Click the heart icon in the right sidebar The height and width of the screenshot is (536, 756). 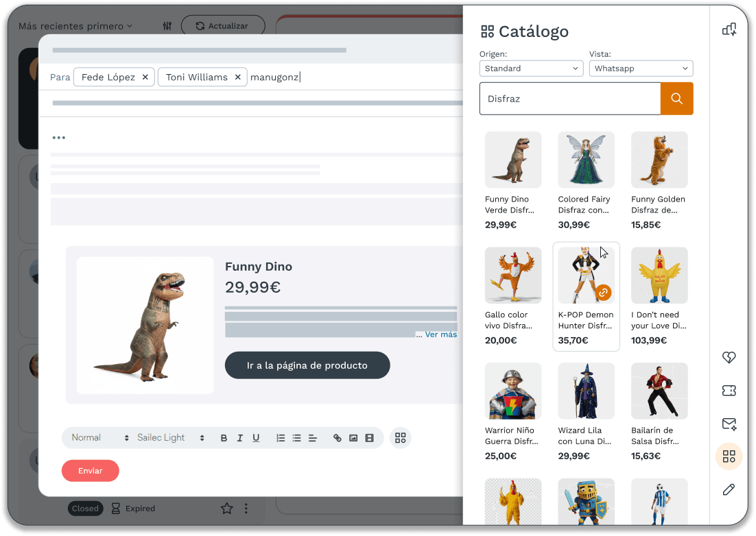(x=729, y=357)
